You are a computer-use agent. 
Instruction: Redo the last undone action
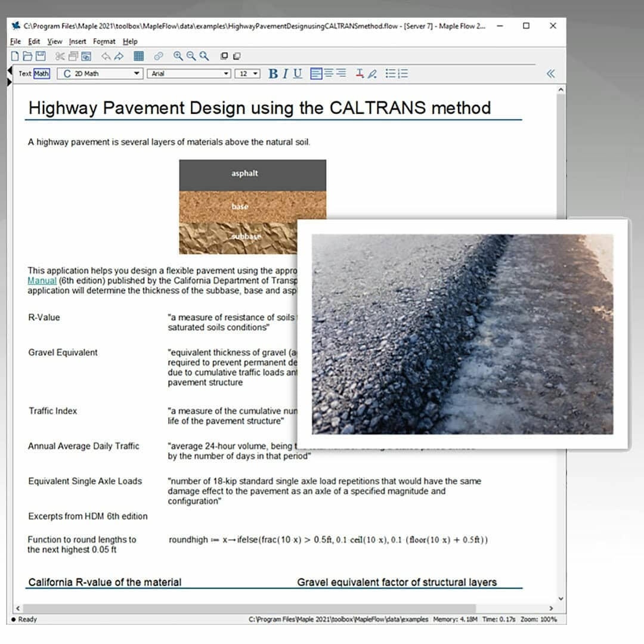point(119,56)
